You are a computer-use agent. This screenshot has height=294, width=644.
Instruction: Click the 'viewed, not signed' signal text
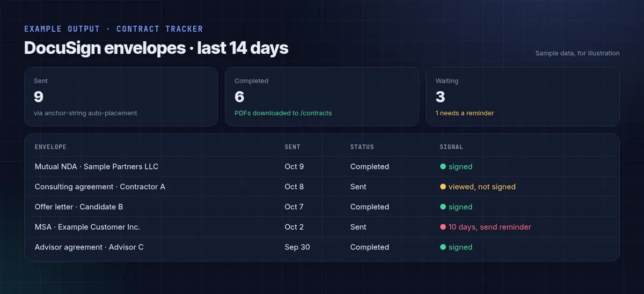point(482,187)
